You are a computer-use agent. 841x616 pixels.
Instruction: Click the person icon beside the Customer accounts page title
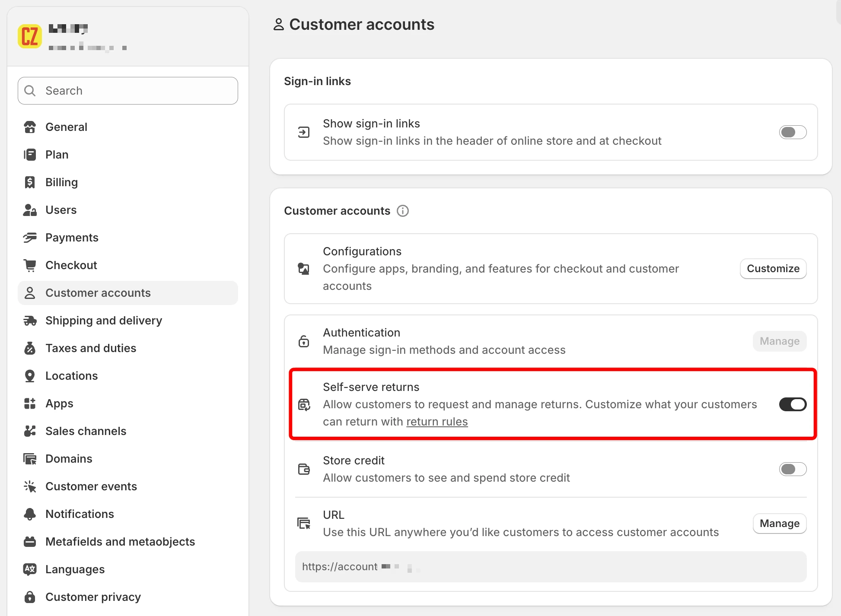(x=279, y=25)
